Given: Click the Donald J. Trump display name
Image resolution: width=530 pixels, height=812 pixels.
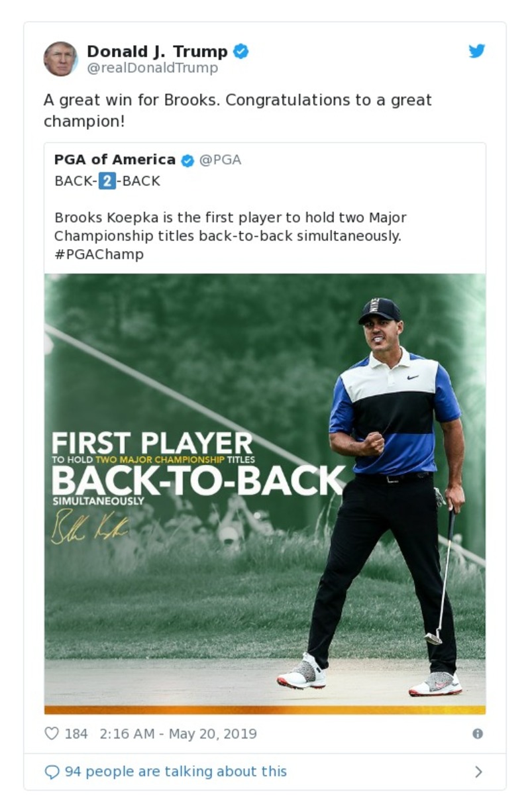Looking at the screenshot, I should (x=157, y=51).
